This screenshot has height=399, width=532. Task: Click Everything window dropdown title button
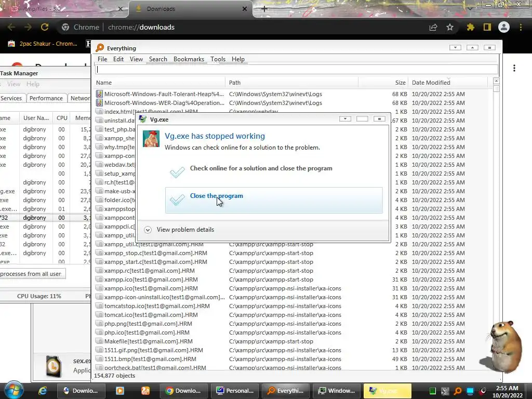[x=455, y=47]
